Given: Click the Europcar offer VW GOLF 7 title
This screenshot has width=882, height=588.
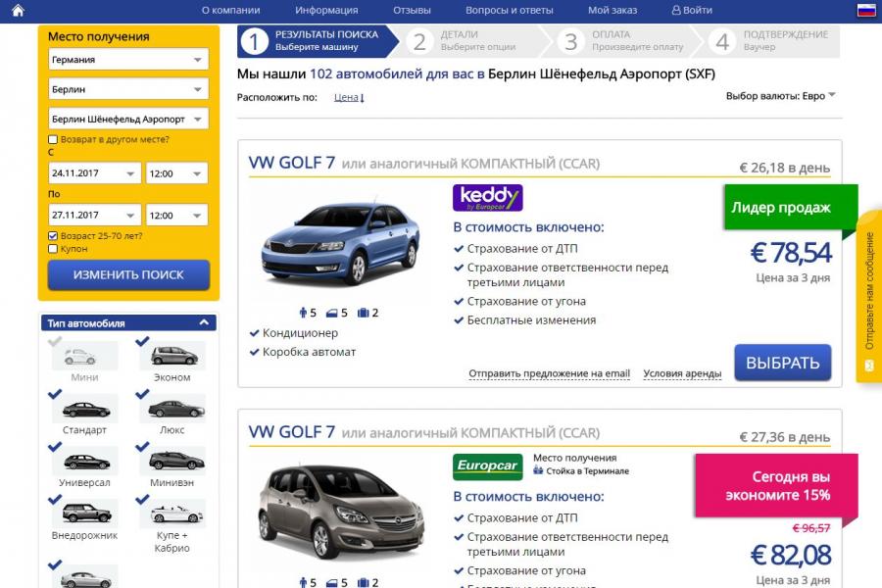Looking at the screenshot, I should [x=292, y=432].
